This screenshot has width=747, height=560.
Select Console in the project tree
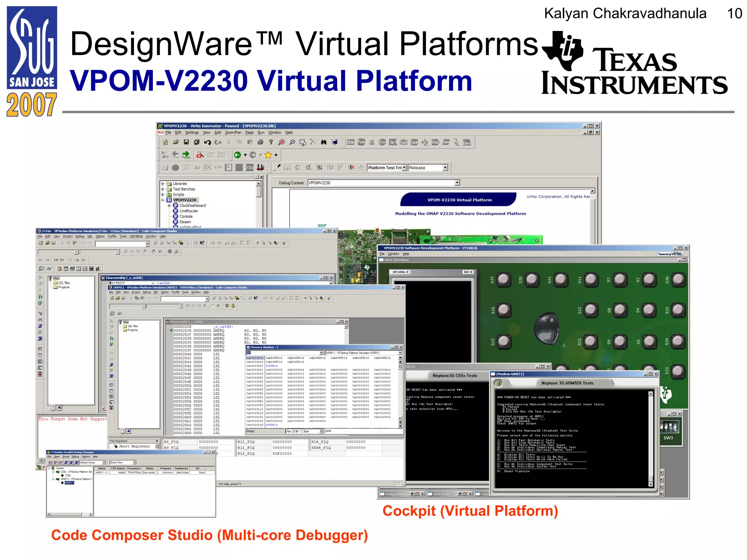[186, 217]
